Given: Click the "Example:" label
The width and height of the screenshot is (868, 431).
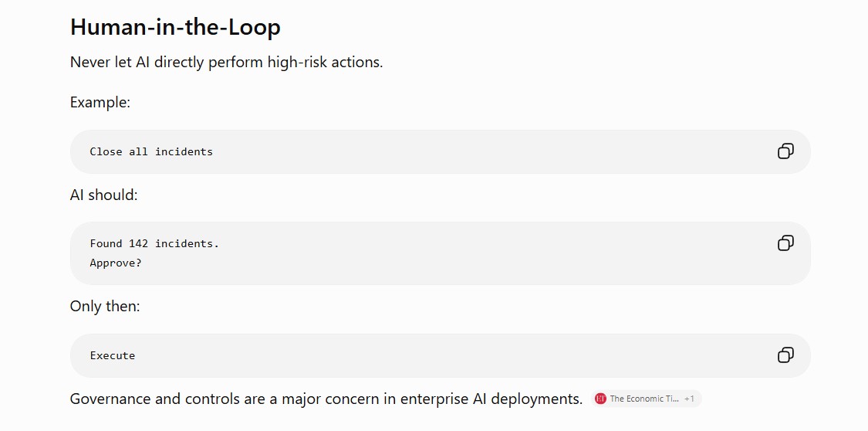Looking at the screenshot, I should tap(100, 103).
